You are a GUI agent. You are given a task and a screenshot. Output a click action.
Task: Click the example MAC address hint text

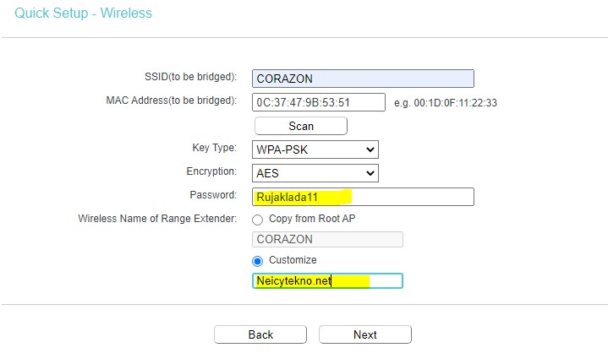tap(446, 103)
